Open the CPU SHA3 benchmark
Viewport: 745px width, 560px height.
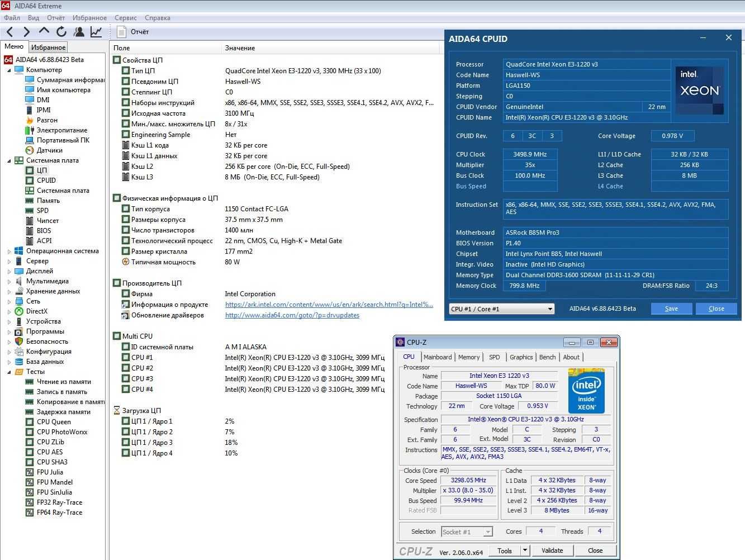click(x=52, y=462)
